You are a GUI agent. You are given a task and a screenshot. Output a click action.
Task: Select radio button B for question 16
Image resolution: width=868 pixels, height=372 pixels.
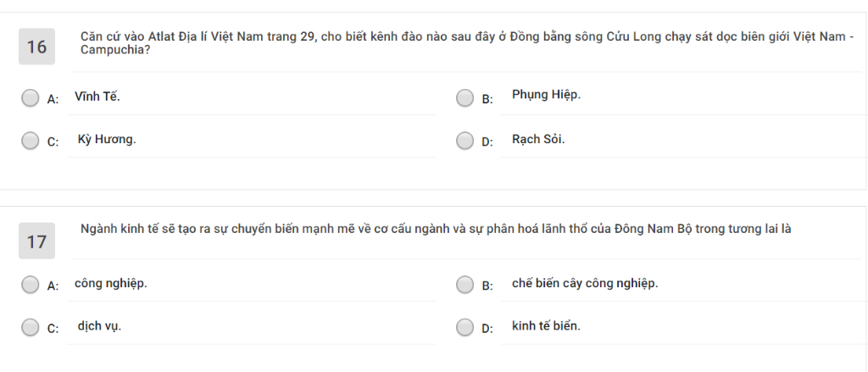tap(465, 98)
